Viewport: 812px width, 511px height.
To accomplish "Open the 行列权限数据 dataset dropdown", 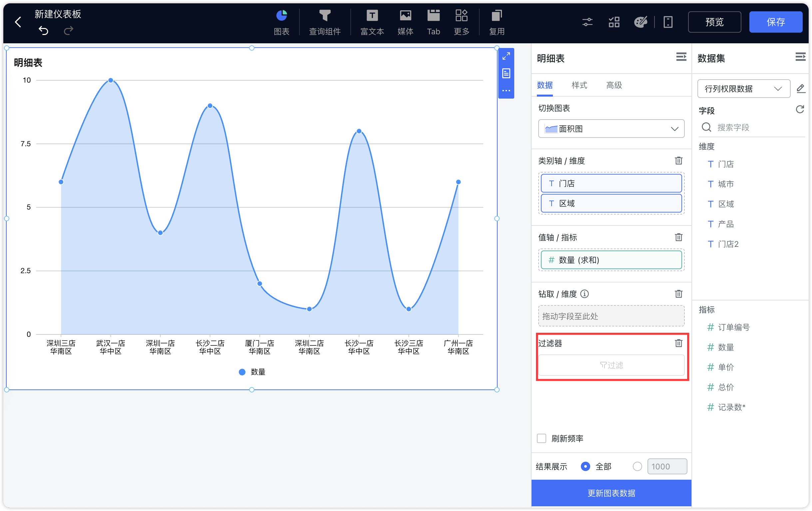I will click(x=743, y=89).
